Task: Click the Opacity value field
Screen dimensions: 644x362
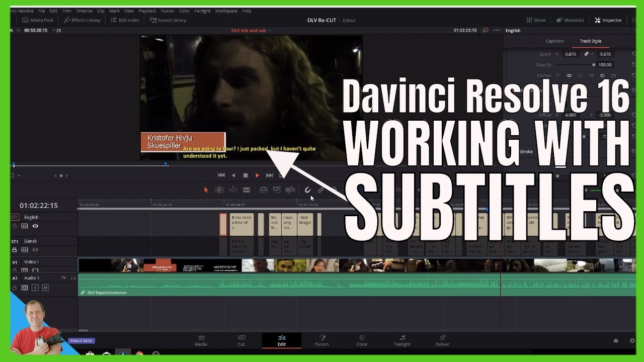Action: [x=605, y=65]
